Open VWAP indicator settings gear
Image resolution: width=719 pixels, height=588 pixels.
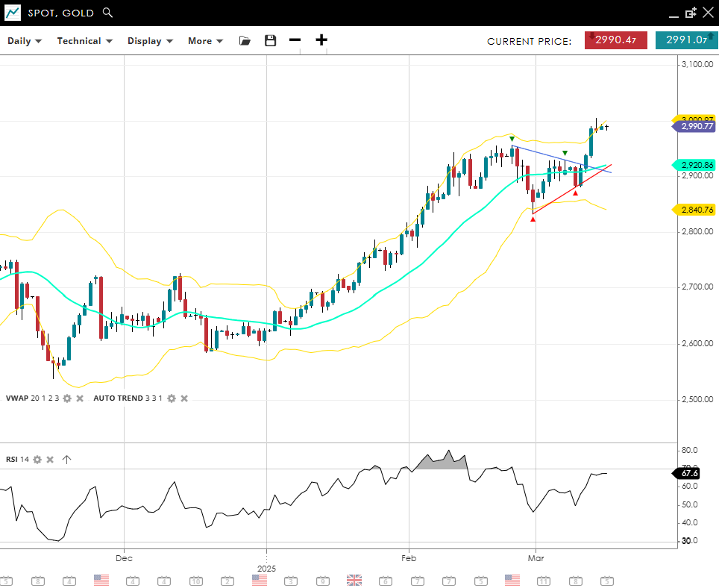[x=66, y=398]
